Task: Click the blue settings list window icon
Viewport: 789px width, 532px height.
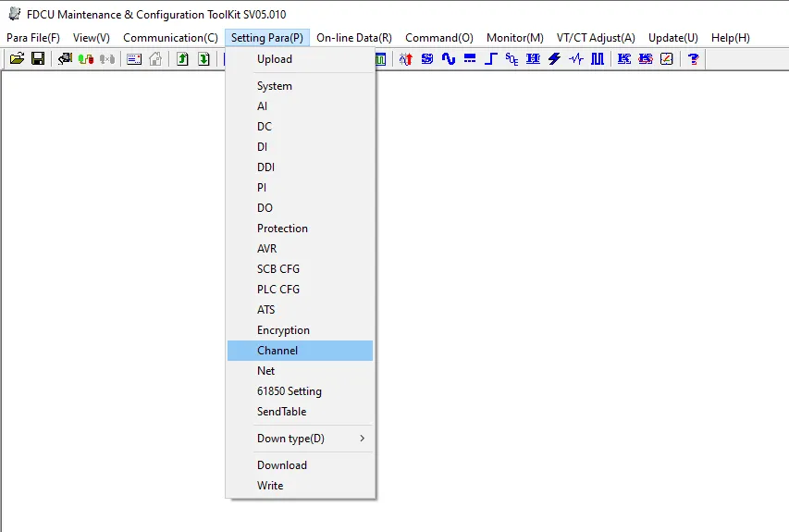Action: click(x=134, y=59)
